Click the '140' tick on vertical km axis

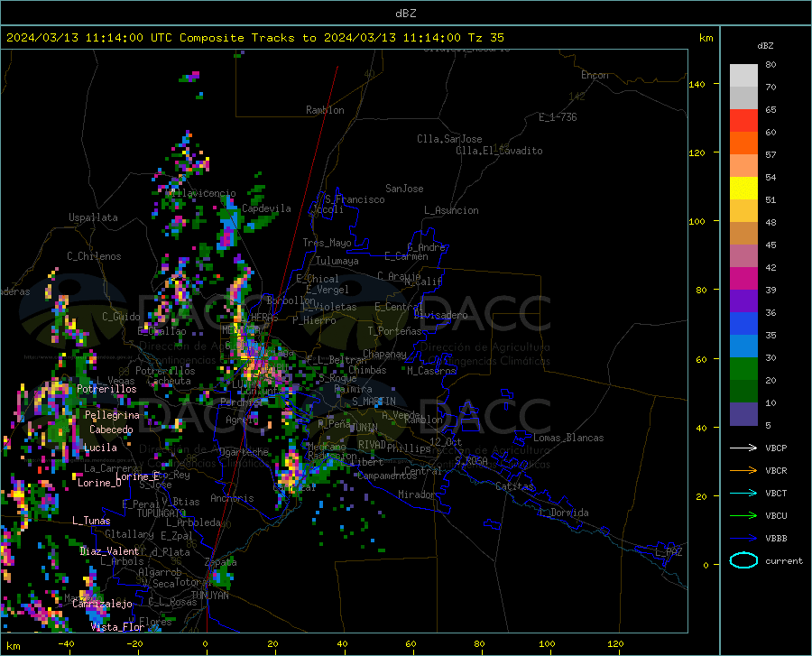pos(697,85)
